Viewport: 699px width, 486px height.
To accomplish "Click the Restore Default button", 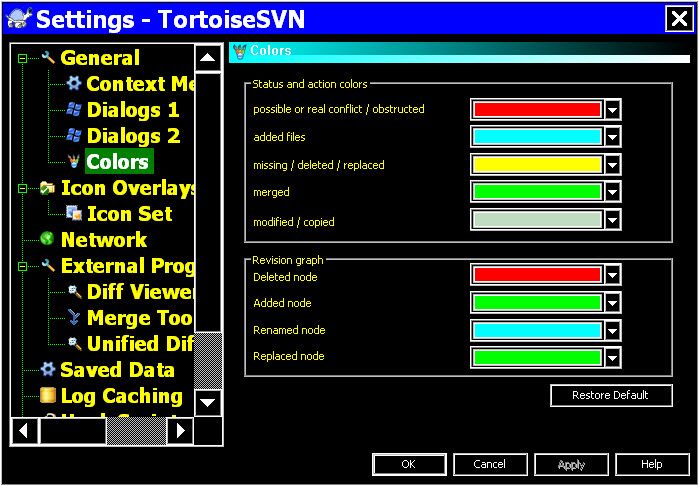I will pyautogui.click(x=611, y=395).
